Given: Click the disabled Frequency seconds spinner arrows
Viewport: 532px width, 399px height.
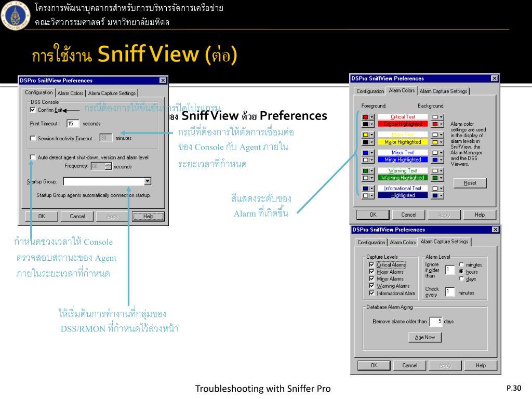Looking at the screenshot, I should [x=108, y=166].
